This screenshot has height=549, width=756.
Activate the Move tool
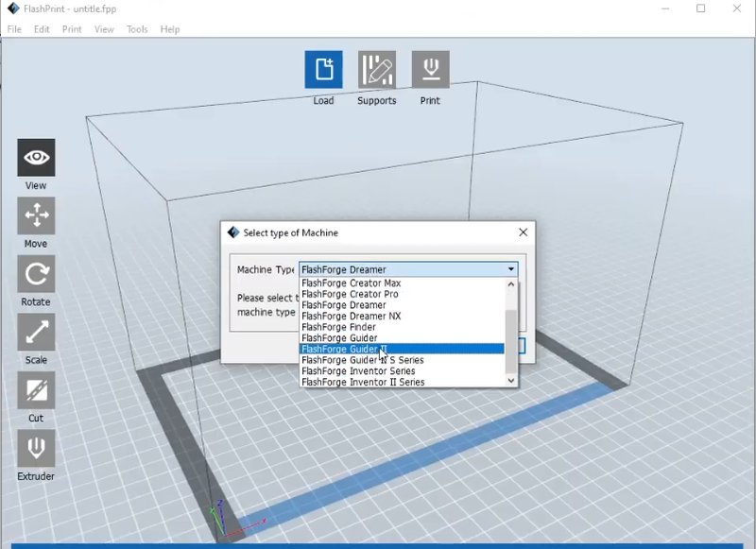36,216
